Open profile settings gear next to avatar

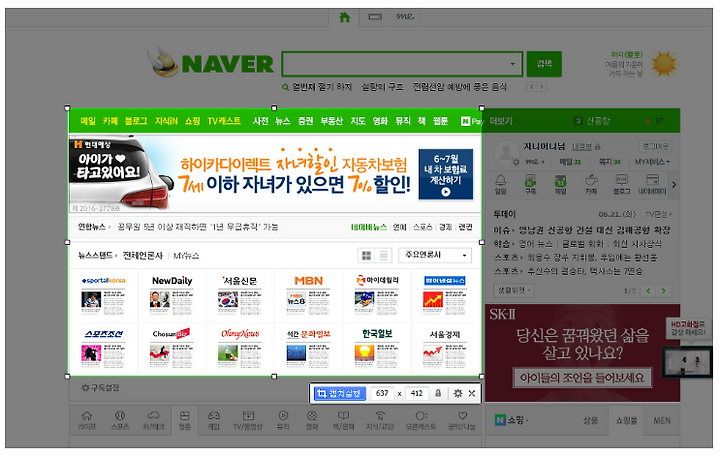point(516,162)
